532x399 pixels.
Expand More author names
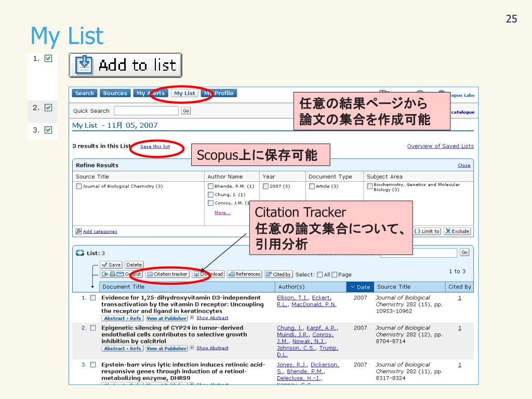point(222,212)
